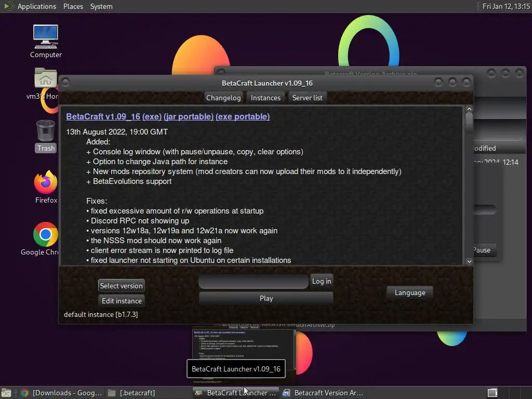Click the Show Desktop icon in taskbar
The width and height of the screenshot is (532, 399).
[6, 393]
